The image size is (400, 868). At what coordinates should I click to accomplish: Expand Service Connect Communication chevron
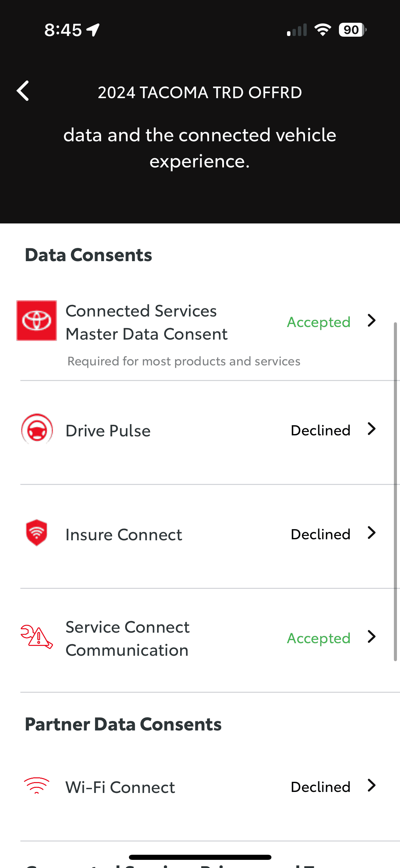[x=372, y=637]
